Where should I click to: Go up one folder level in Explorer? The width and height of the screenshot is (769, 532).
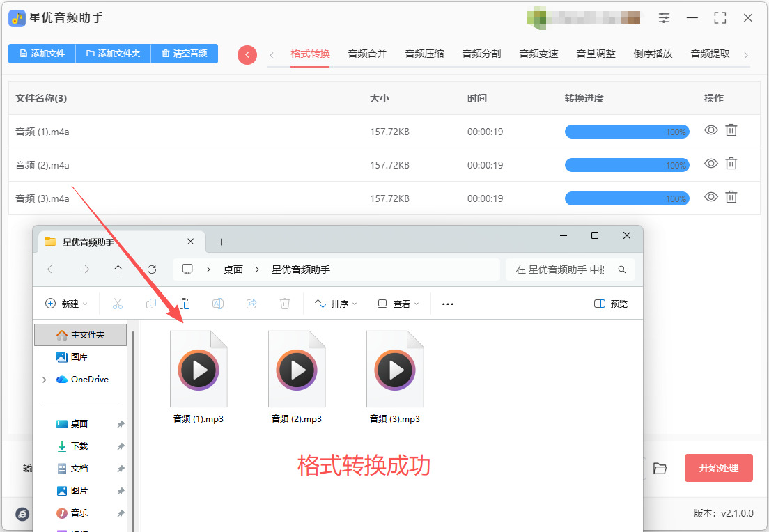pos(118,269)
